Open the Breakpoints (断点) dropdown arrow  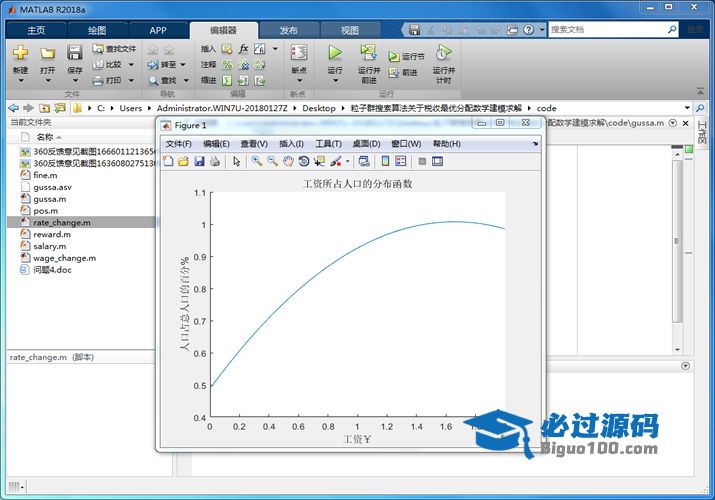click(300, 81)
